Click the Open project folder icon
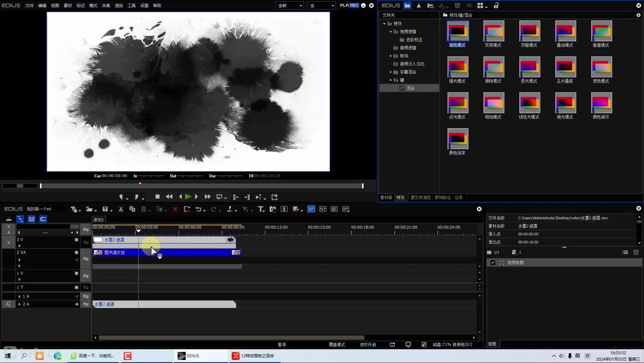The width and height of the screenshot is (644, 363). pos(89,209)
